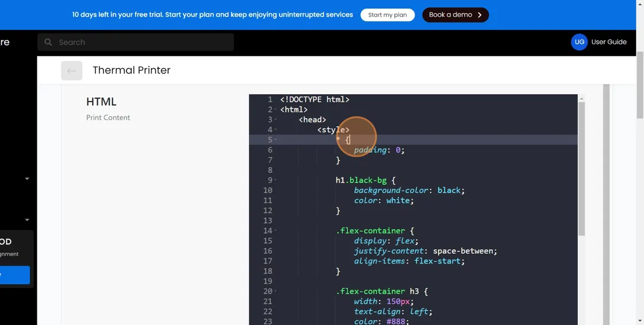Click the form panel vertical scrollbar

pyautogui.click(x=606, y=204)
